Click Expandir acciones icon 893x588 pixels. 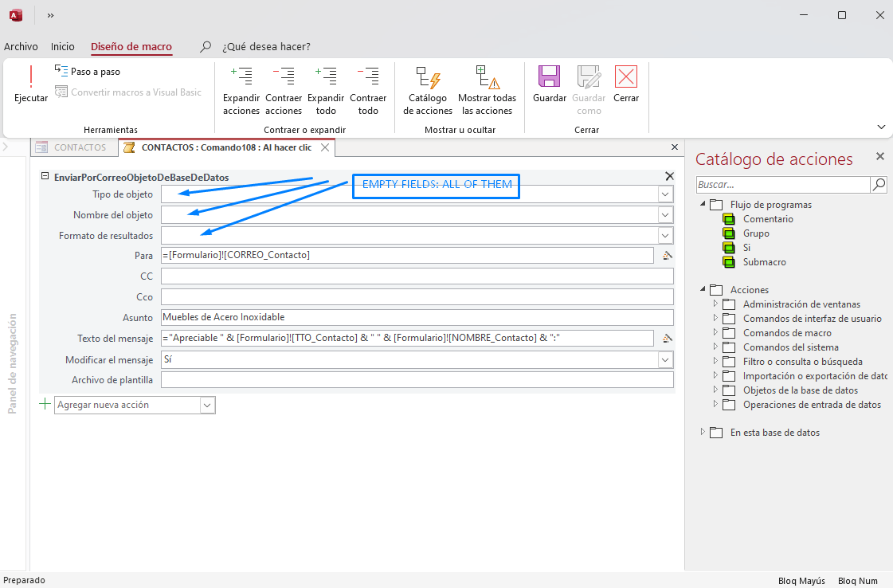click(241, 90)
